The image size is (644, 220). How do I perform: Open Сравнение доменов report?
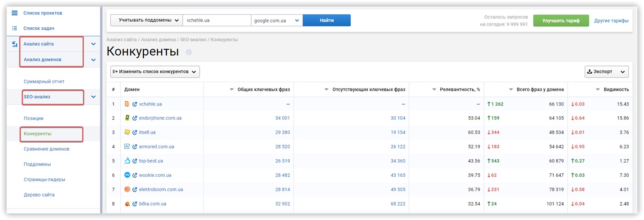pyautogui.click(x=46, y=149)
